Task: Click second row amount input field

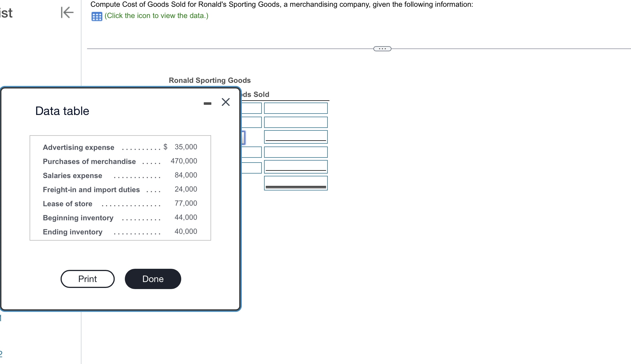Action: tap(296, 122)
